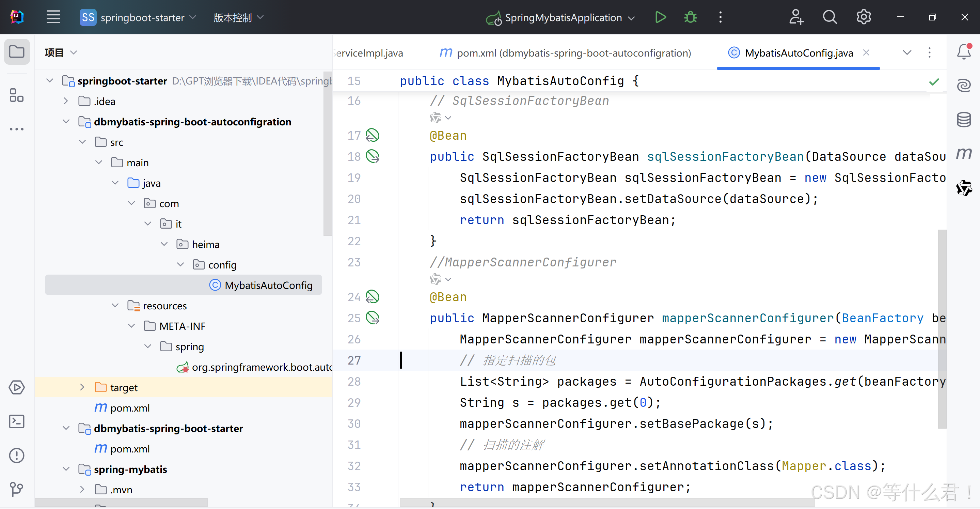Viewport: 980px width, 509px height.
Task: Toggle the Project tool window folder button
Action: pos(17,52)
